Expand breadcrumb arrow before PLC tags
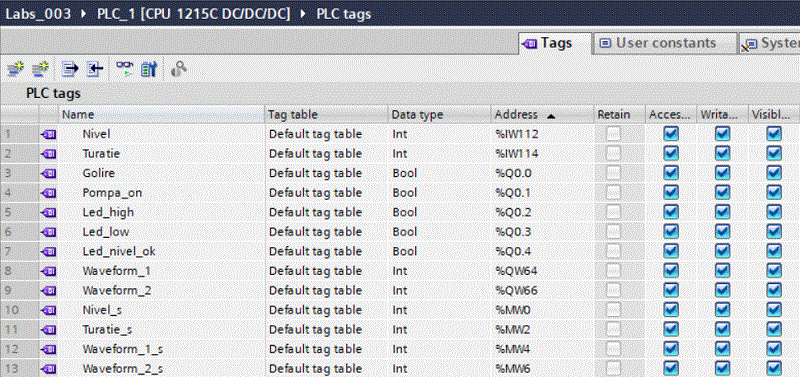The image size is (800, 377). pyautogui.click(x=304, y=14)
